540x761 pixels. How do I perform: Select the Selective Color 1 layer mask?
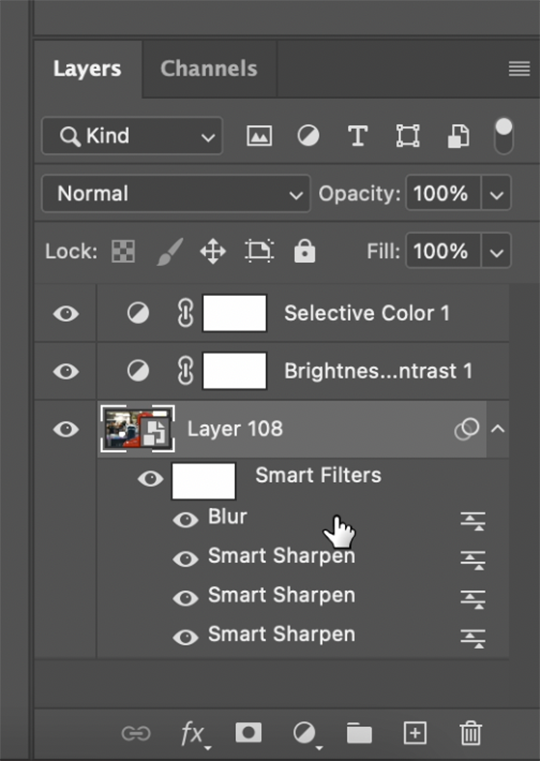234,313
